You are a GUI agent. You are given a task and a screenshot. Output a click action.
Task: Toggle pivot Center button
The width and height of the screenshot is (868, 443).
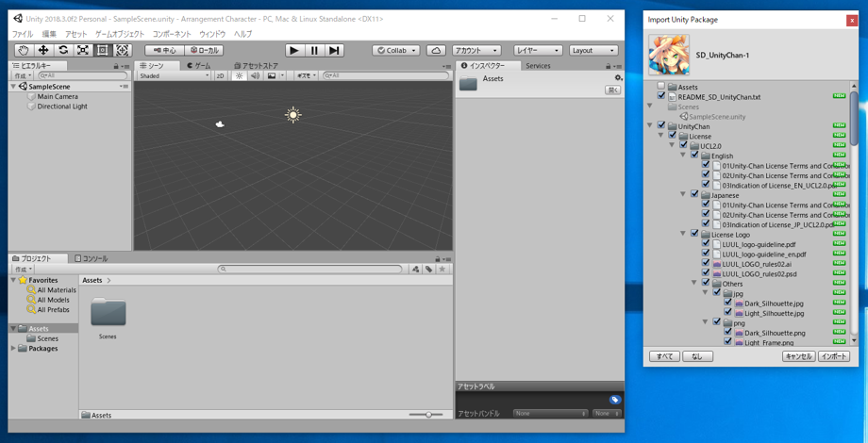point(164,50)
